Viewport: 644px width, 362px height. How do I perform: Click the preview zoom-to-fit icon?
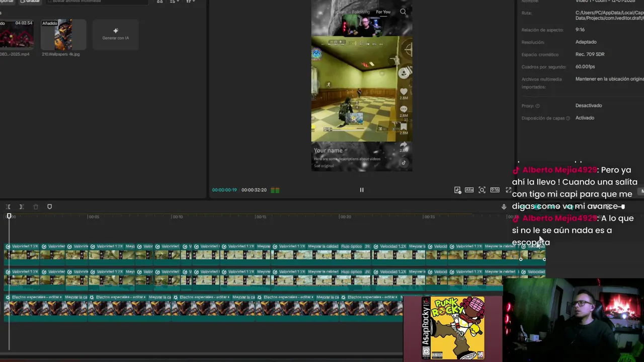(x=482, y=190)
